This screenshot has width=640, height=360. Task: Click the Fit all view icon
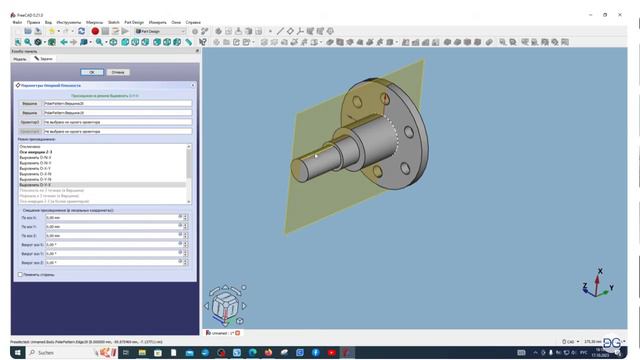click(18, 42)
